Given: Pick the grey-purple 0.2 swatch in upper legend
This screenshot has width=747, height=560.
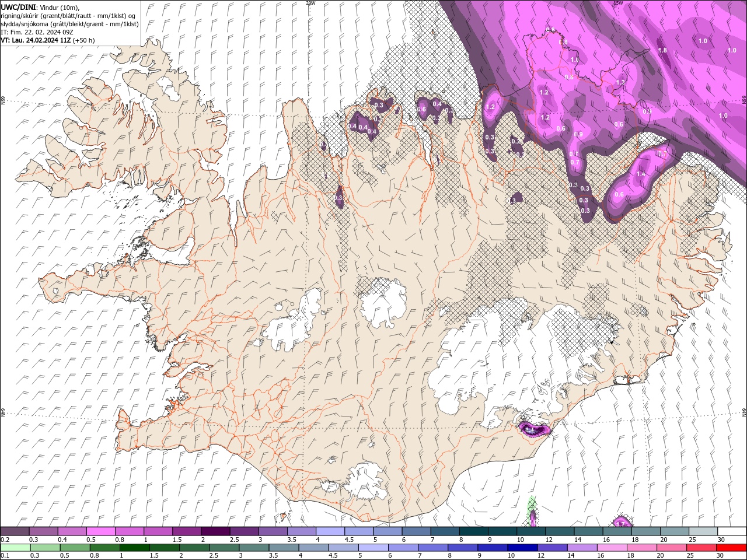Looking at the screenshot, I should coord(15,531).
